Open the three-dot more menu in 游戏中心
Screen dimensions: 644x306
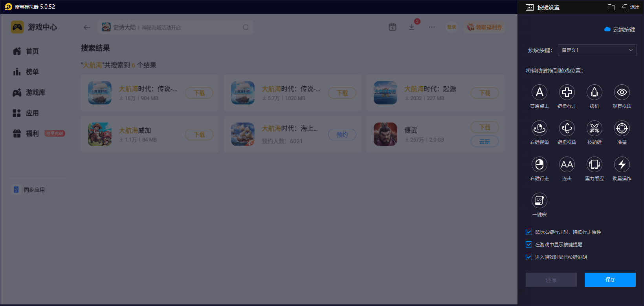432,27
